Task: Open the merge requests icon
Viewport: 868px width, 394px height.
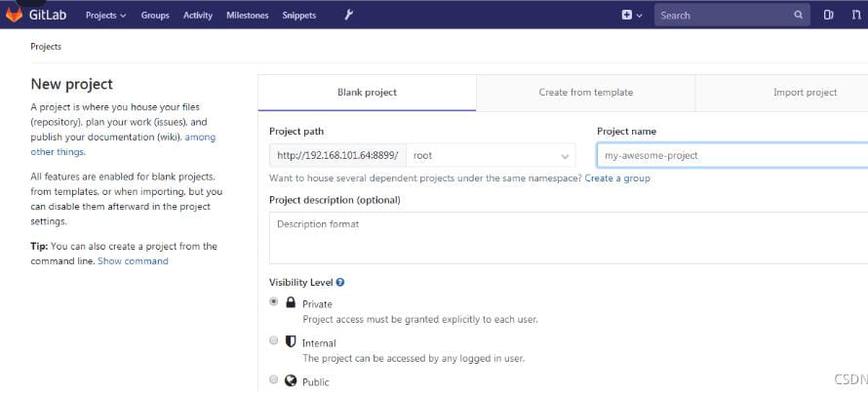Action: 856,16
